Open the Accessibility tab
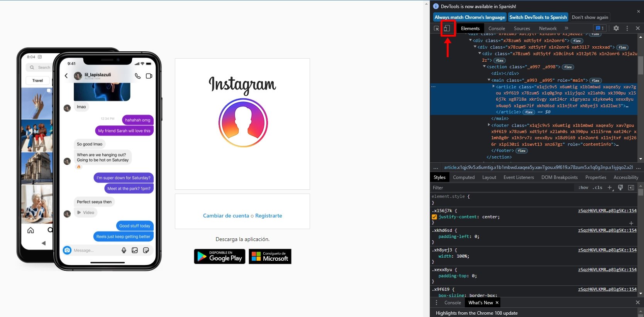Viewport: 644px width, 317px height. click(626, 177)
